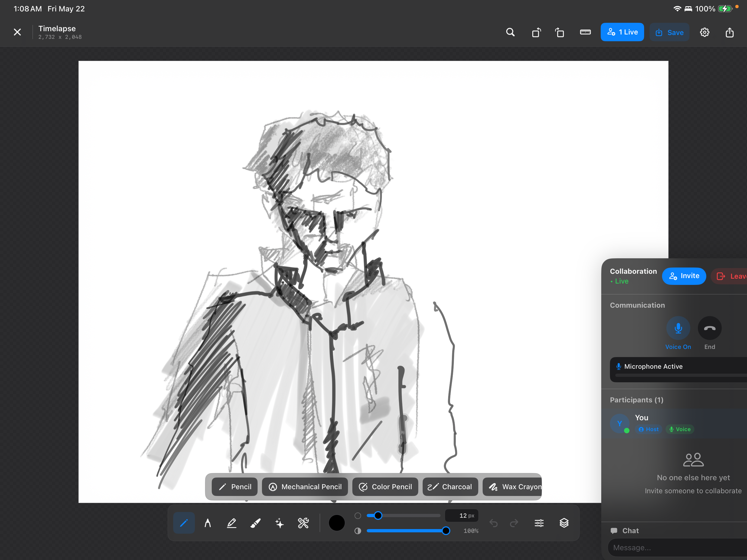Open the layers stack icon
Viewport: 747px width, 560px height.
coord(564,523)
